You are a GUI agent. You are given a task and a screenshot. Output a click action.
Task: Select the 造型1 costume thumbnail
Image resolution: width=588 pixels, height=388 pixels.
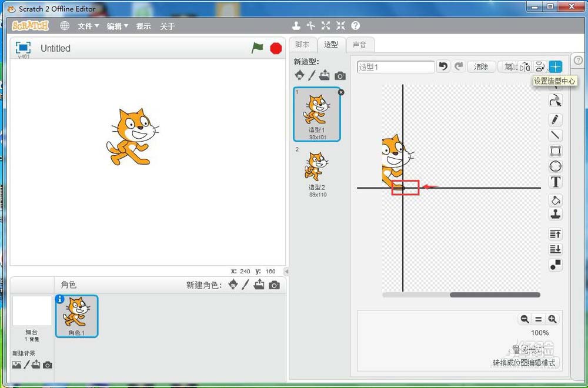tap(317, 114)
